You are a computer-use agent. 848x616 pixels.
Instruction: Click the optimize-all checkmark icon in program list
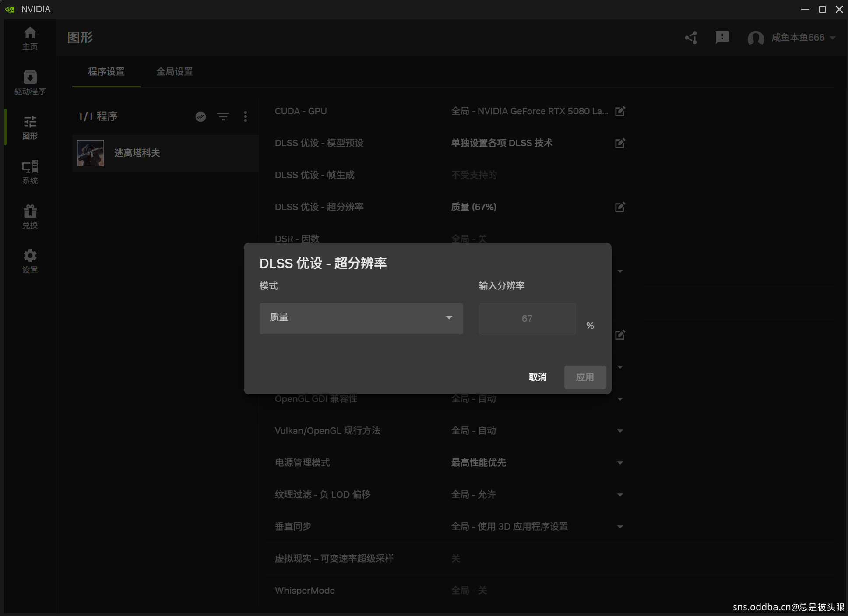201,116
